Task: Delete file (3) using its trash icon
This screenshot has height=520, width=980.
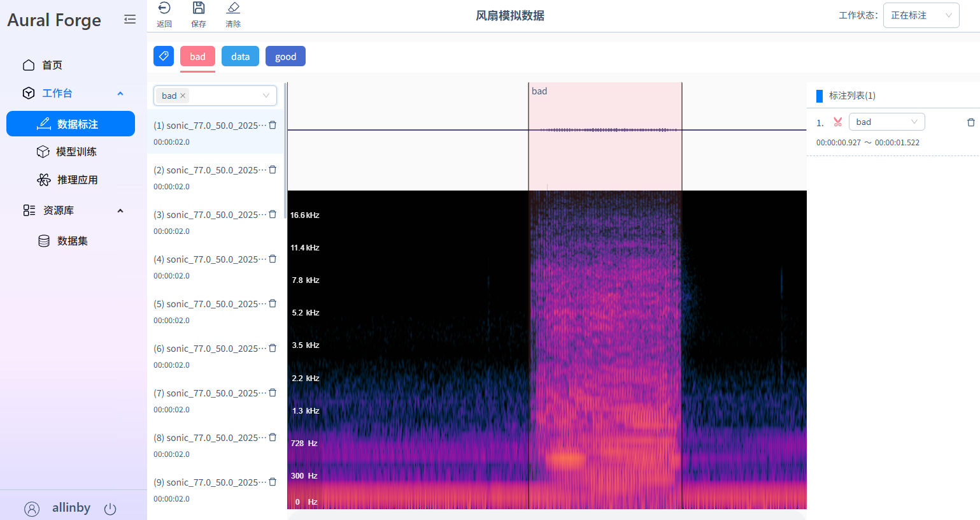Action: (x=273, y=215)
